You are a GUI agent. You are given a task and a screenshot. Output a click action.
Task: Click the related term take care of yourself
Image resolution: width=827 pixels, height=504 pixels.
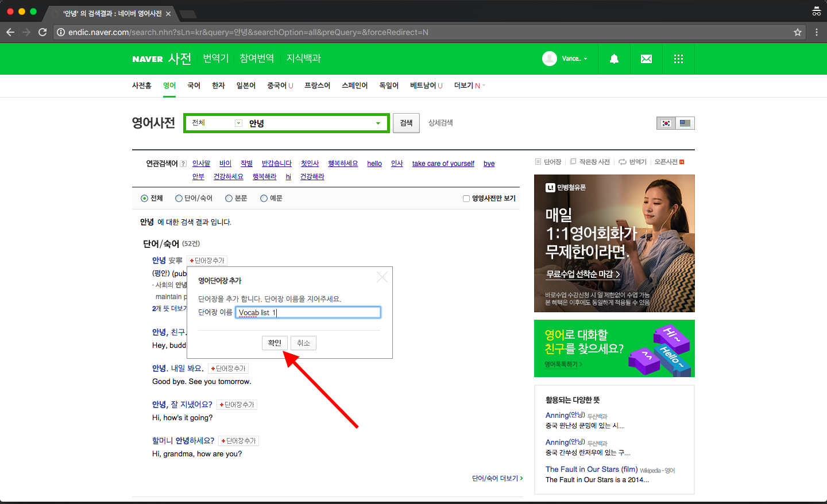443,164
